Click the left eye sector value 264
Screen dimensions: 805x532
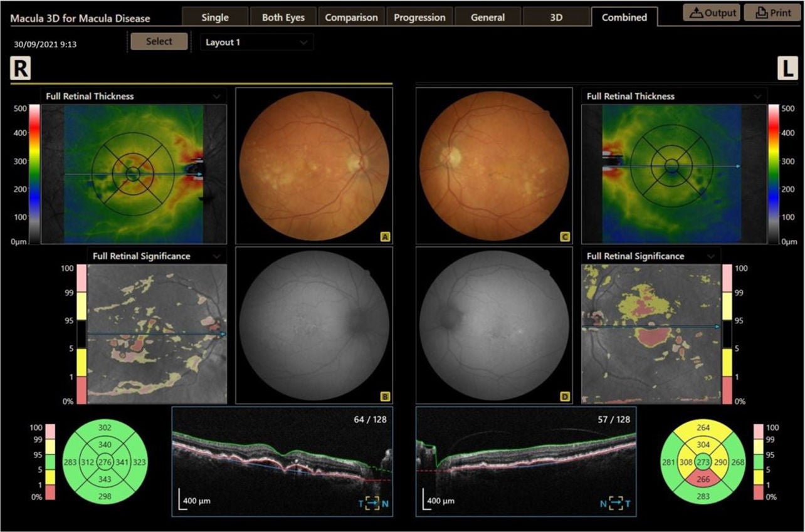pos(702,428)
